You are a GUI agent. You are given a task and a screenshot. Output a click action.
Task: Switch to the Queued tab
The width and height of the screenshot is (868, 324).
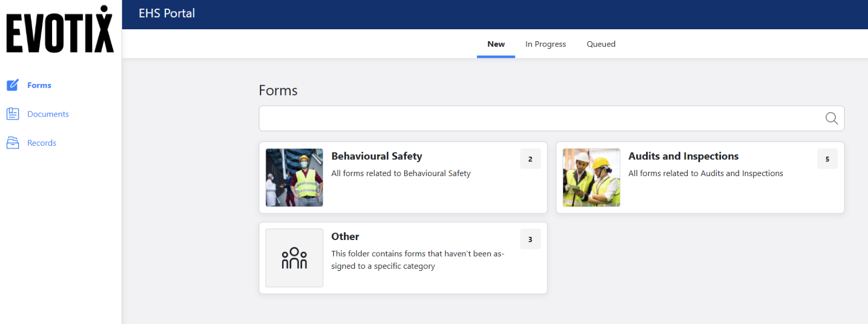(601, 44)
